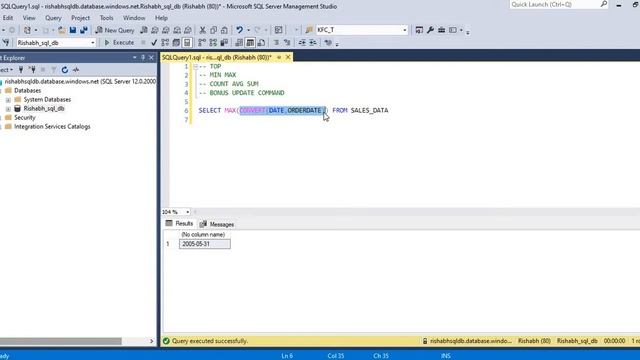Click Decrease Indent icon
Image resolution: width=640 pixels, height=360 pixels.
302,42
